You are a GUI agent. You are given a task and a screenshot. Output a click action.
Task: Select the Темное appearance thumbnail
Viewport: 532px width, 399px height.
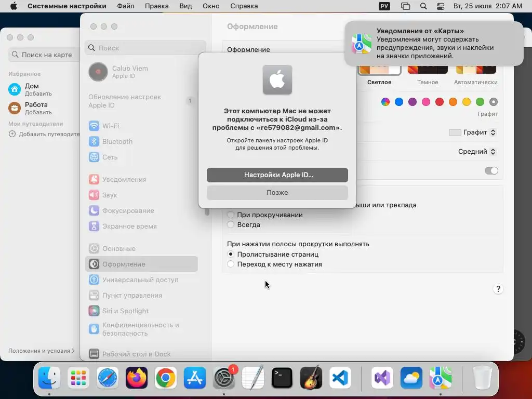pos(428,70)
